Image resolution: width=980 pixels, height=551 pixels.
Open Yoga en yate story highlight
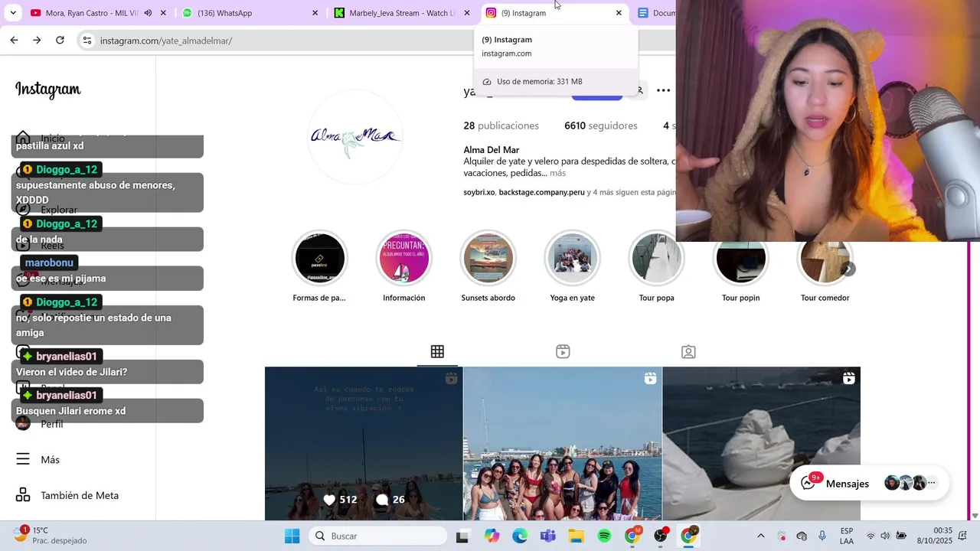572,259
